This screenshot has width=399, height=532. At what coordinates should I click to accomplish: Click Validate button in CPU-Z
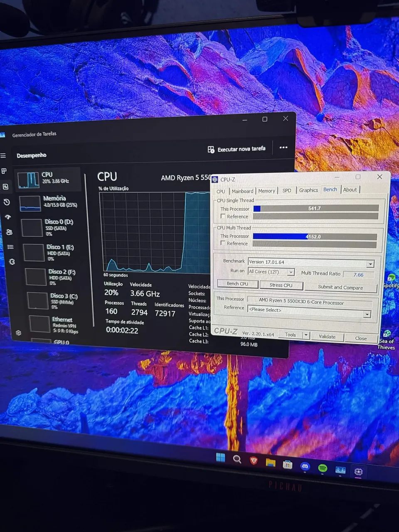pyautogui.click(x=327, y=337)
